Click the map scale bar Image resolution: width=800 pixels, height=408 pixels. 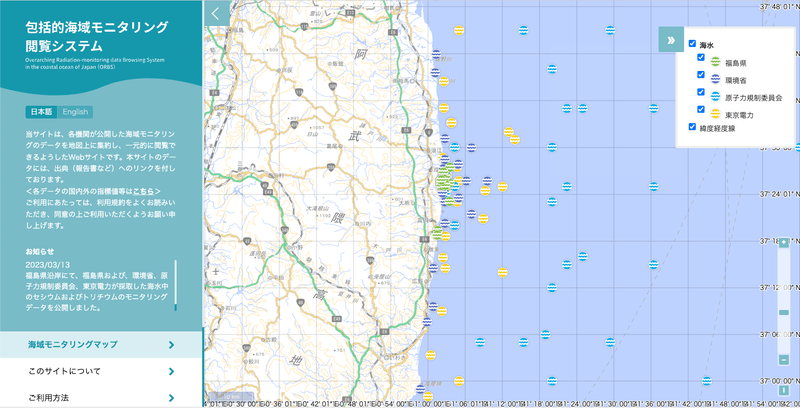pyautogui.click(x=231, y=397)
